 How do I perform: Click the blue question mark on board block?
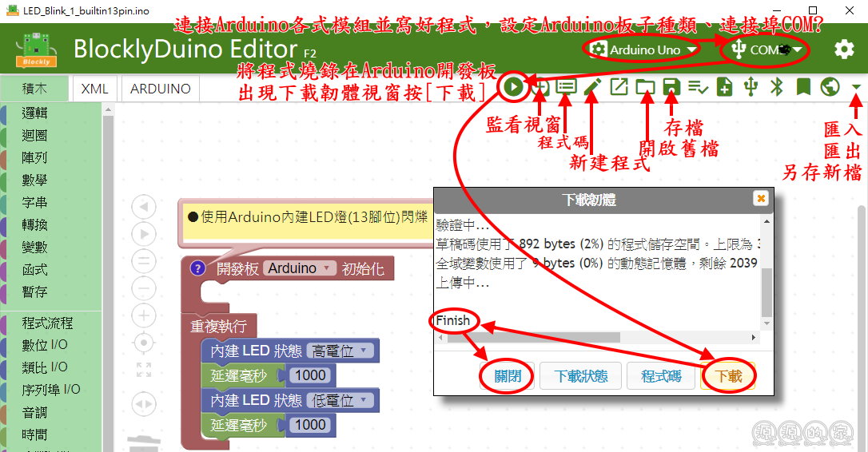197,268
